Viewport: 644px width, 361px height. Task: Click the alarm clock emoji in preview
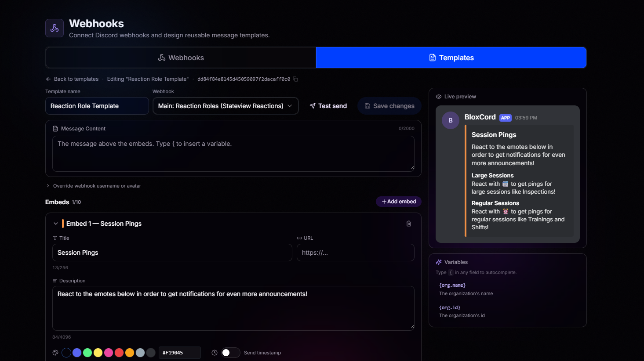click(x=506, y=211)
